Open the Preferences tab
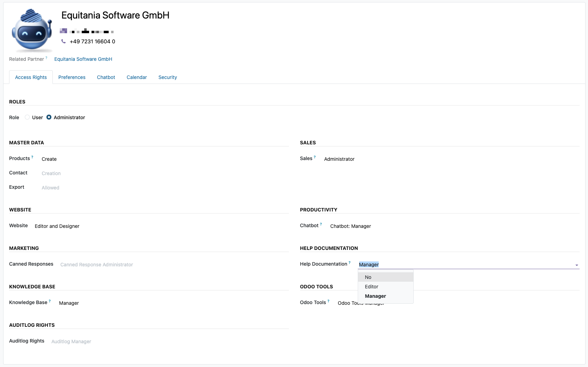Image resolution: width=588 pixels, height=367 pixels. click(x=72, y=77)
